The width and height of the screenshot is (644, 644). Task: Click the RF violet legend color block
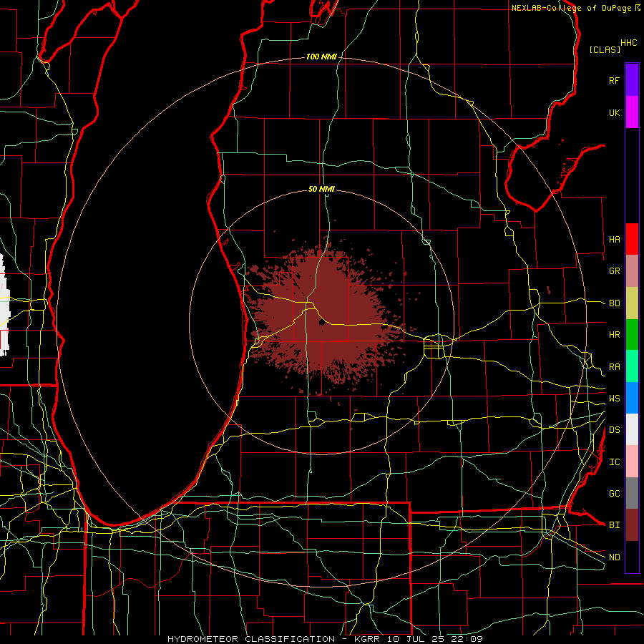pos(632,80)
